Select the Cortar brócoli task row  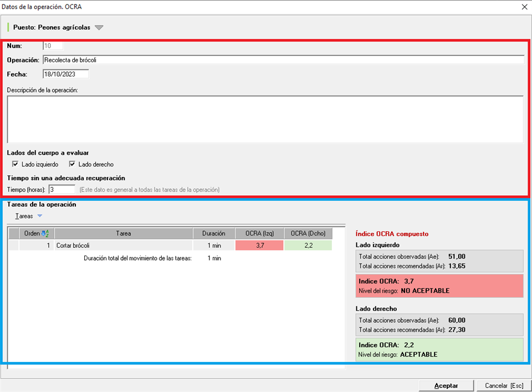pos(123,246)
